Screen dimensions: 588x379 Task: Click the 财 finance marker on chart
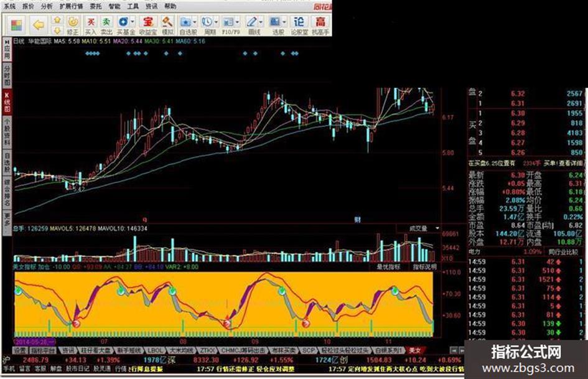(357, 220)
